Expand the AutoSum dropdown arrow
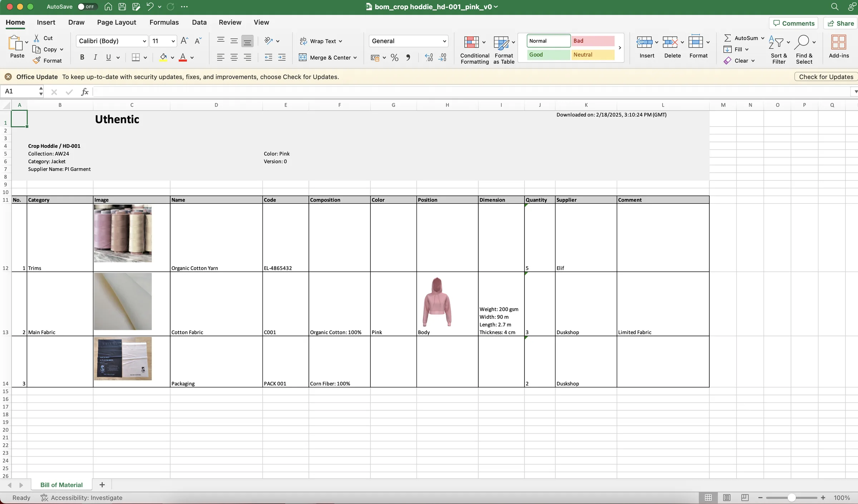858x504 pixels. pyautogui.click(x=763, y=38)
